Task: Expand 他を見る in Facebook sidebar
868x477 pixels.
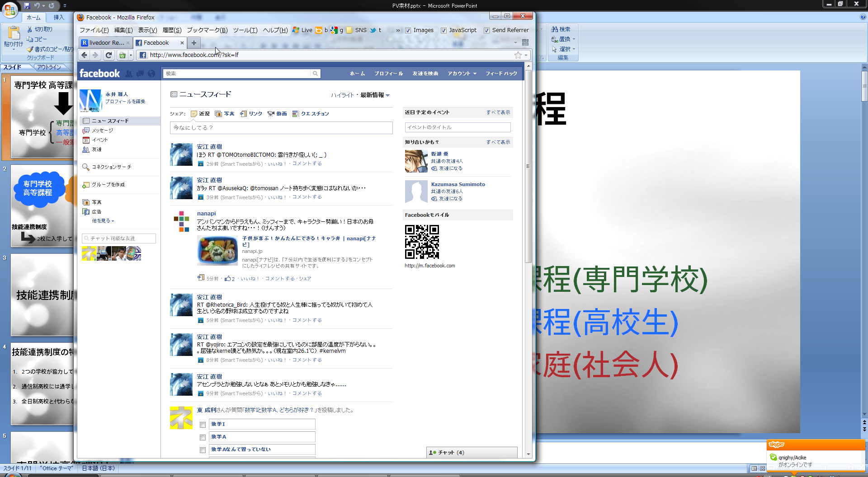Action: pyautogui.click(x=103, y=221)
